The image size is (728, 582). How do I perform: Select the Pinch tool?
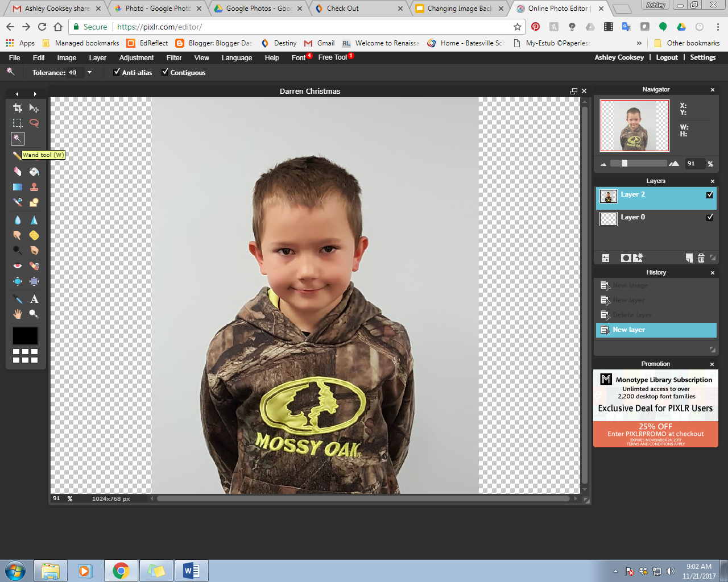coord(34,281)
